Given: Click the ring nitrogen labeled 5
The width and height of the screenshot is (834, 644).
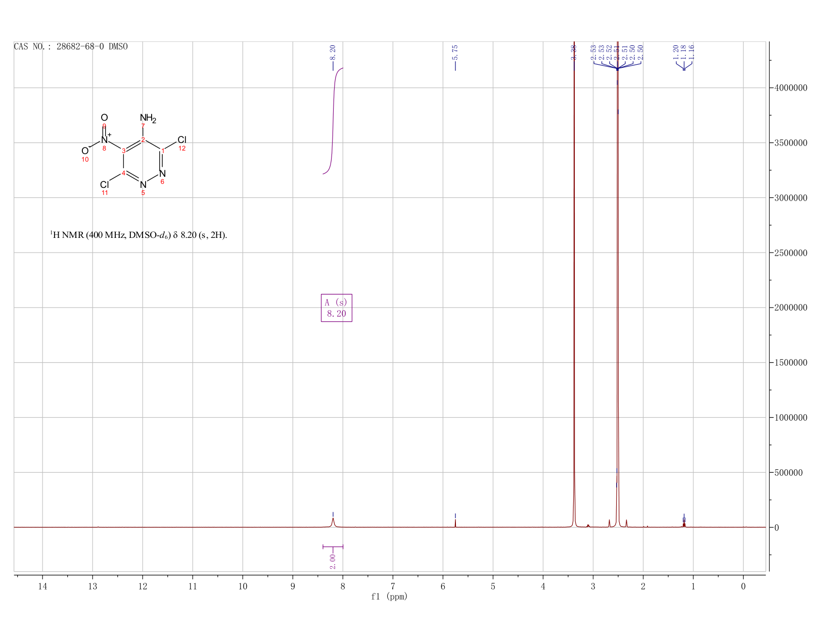Looking at the screenshot, I should pyautogui.click(x=143, y=185).
